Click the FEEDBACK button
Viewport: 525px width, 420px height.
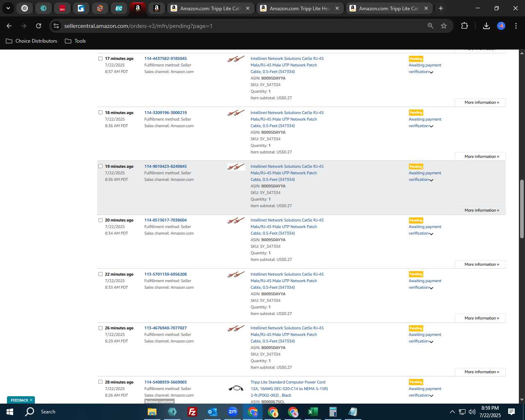[19, 400]
